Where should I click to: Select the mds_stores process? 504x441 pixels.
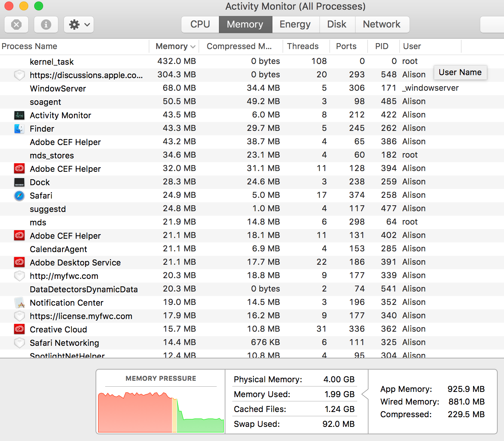(x=52, y=155)
